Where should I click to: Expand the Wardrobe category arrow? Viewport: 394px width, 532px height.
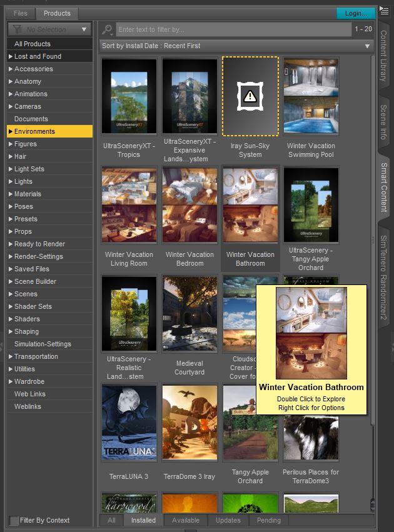tap(11, 381)
